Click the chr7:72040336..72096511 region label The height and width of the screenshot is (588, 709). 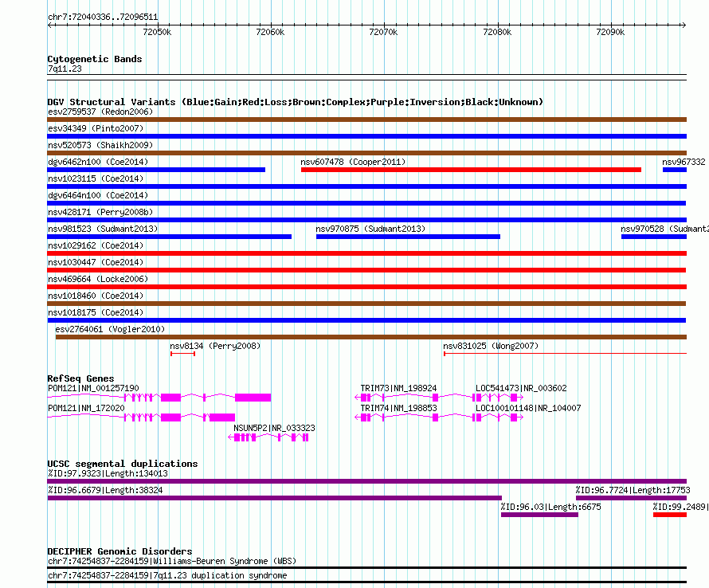(x=103, y=18)
